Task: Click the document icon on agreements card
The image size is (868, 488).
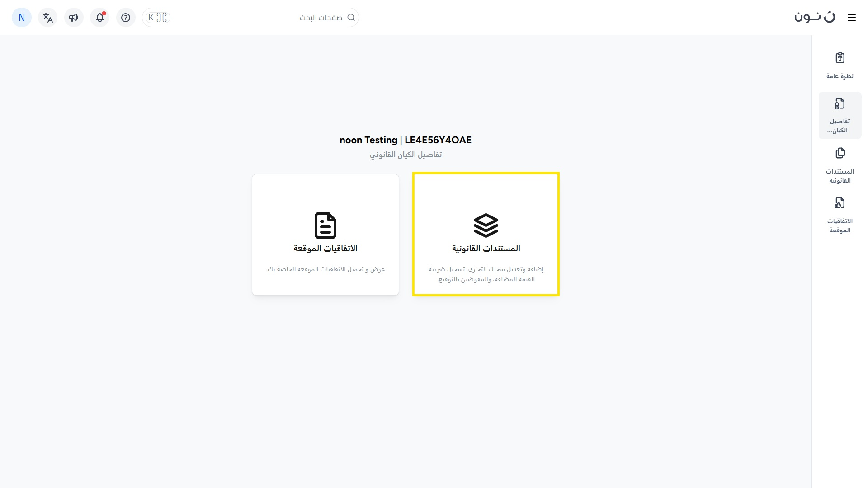Action: click(x=325, y=225)
